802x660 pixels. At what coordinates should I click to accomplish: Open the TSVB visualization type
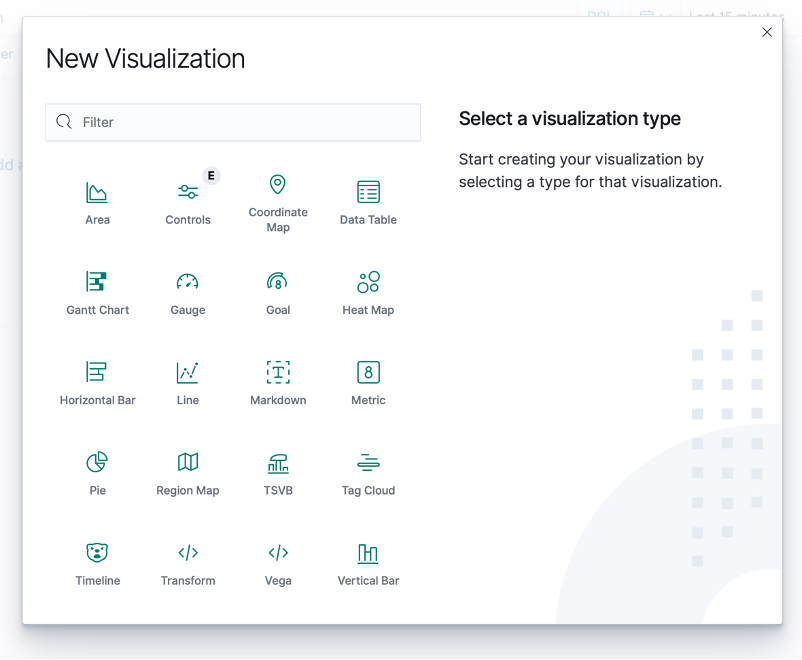pos(278,474)
